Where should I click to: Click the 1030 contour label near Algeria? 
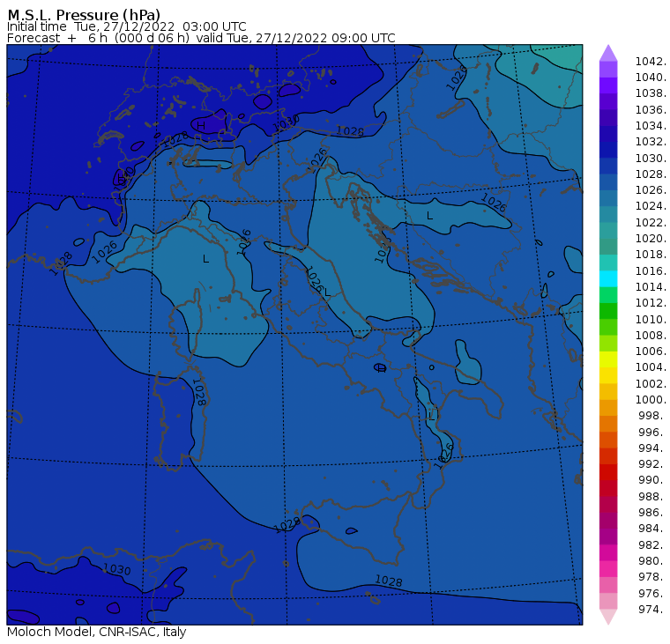(116, 569)
